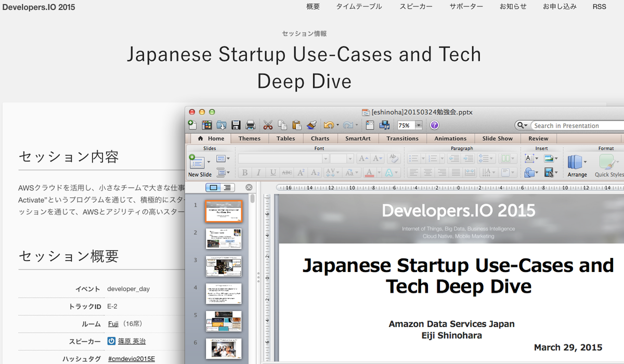Click the purple Help question icon
Image resolution: width=624 pixels, height=364 pixels.
434,125
